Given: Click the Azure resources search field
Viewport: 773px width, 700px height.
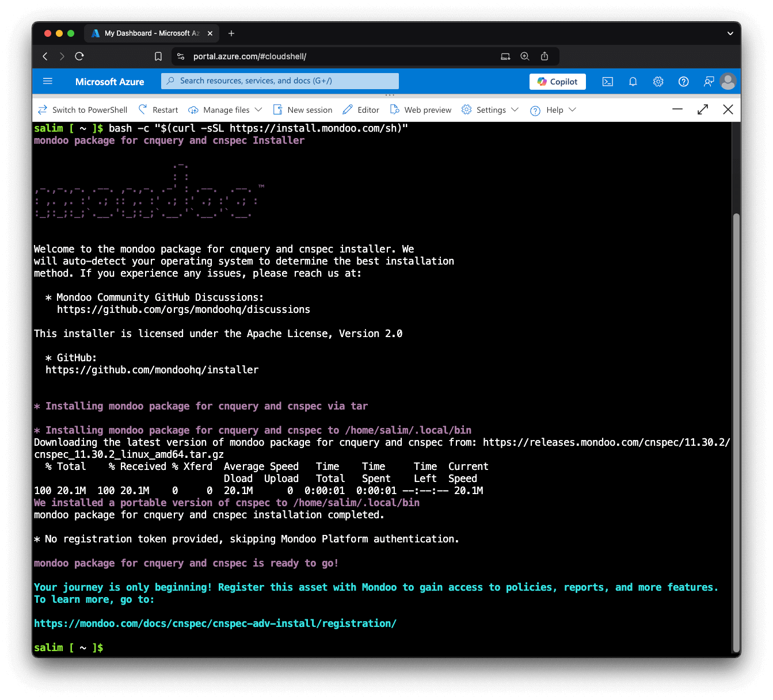Looking at the screenshot, I should [x=280, y=81].
